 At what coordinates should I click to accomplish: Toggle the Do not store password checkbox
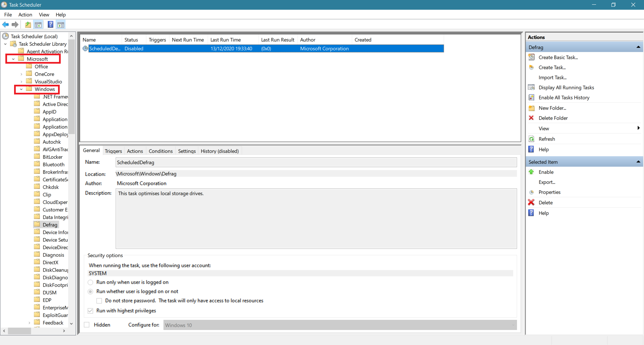tap(99, 301)
